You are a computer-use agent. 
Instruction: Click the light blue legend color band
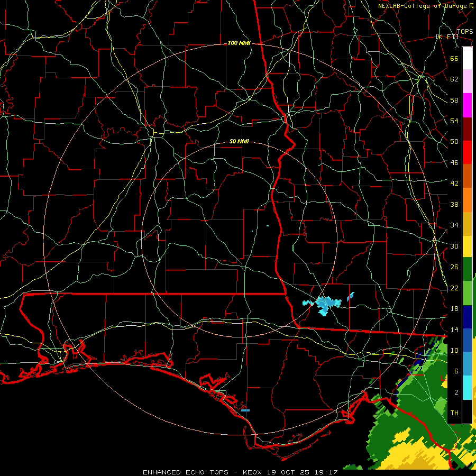tap(467, 364)
